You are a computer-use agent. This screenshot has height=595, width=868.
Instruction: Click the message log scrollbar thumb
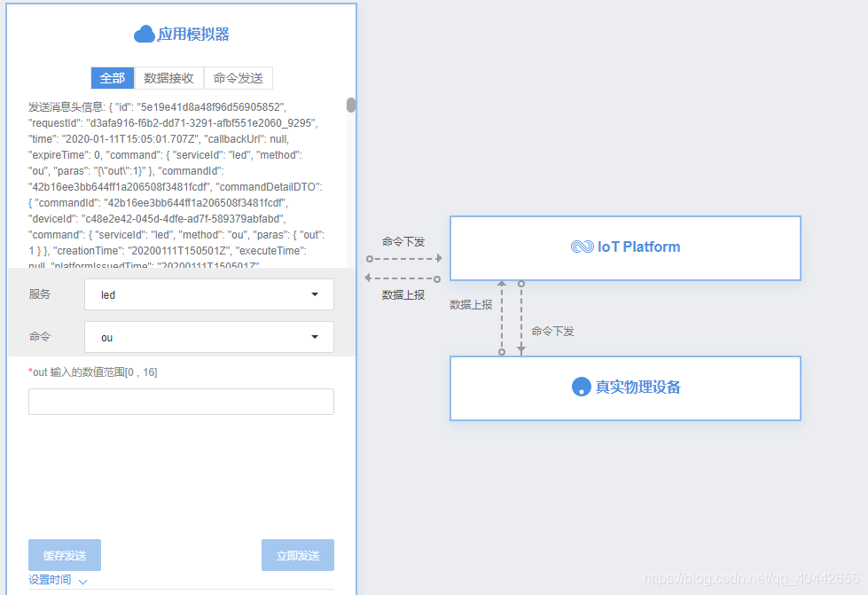pos(351,106)
